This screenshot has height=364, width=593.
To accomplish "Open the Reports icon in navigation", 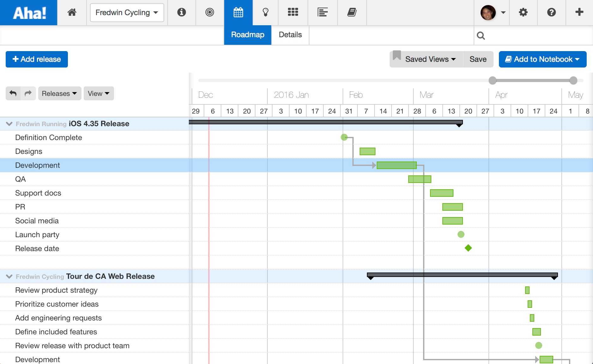I will coord(323,12).
